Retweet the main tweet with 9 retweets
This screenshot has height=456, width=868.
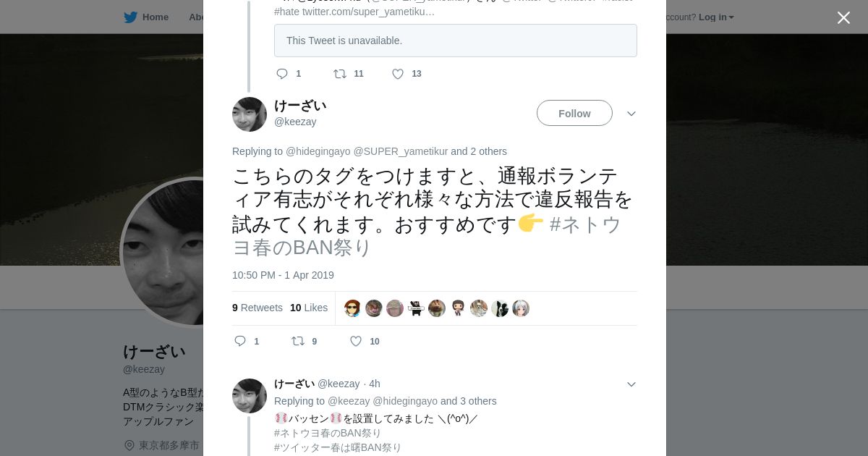tap(297, 341)
